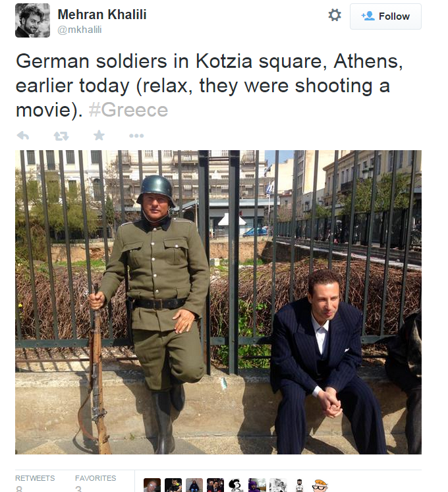Open the @mkhalili handle link
The image size is (448, 492).
[x=80, y=29]
